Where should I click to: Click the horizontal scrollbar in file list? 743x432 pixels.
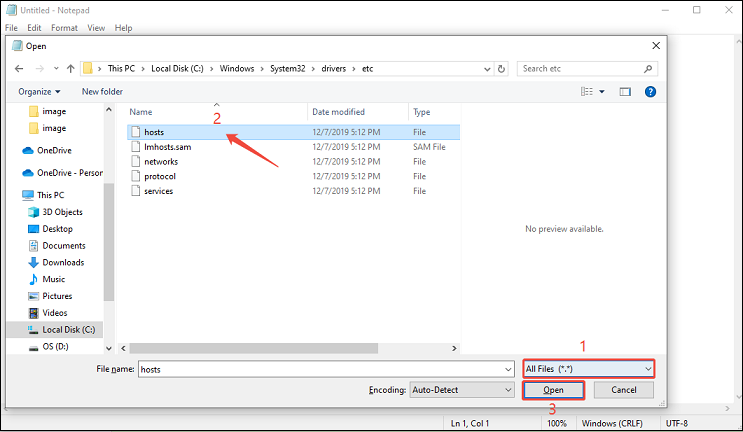pyautogui.click(x=254, y=349)
